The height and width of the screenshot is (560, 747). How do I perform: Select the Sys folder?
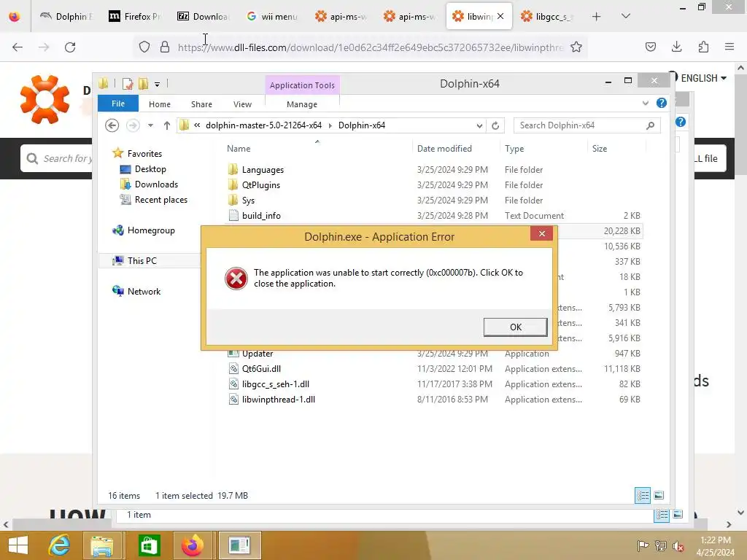pyautogui.click(x=248, y=200)
